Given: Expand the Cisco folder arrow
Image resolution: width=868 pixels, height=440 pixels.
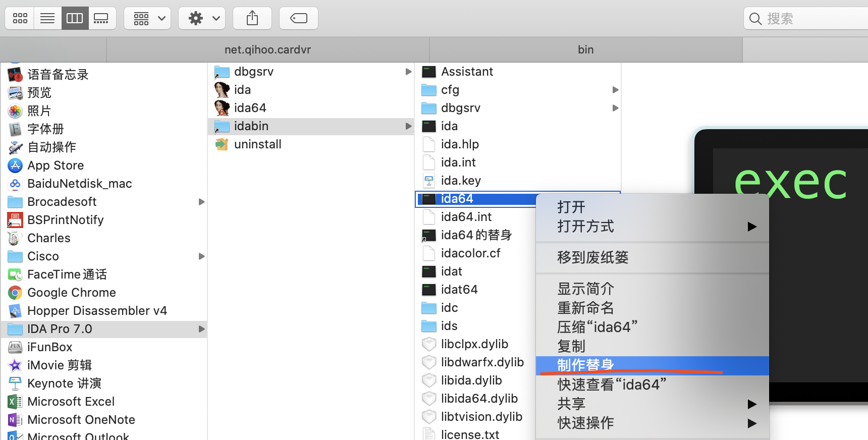Looking at the screenshot, I should coord(201,256).
